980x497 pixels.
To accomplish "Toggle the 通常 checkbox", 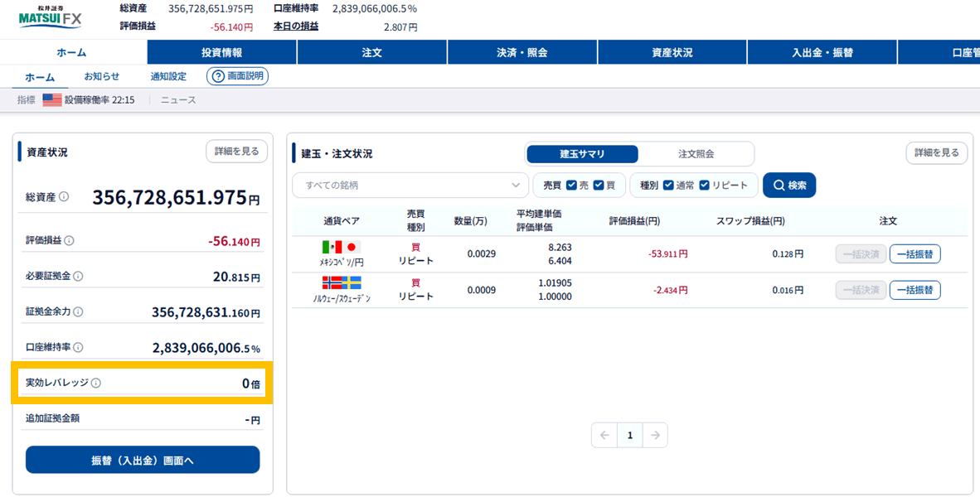I will tap(668, 186).
